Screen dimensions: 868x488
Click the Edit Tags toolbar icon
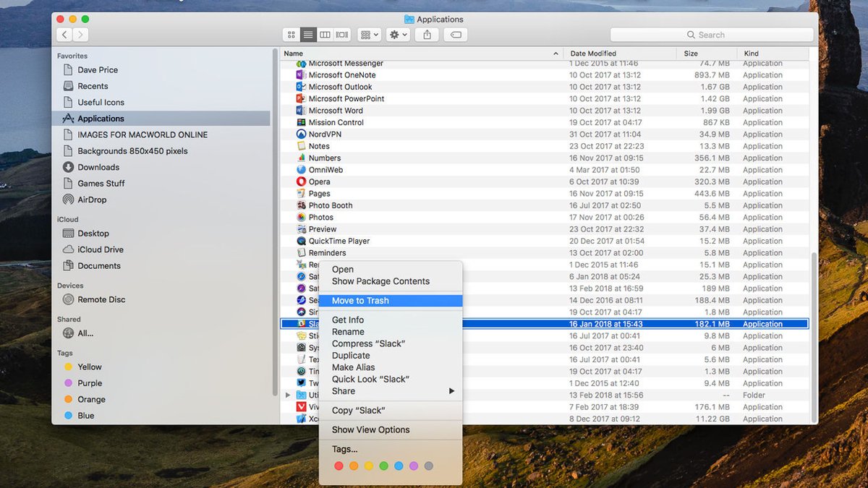(455, 34)
